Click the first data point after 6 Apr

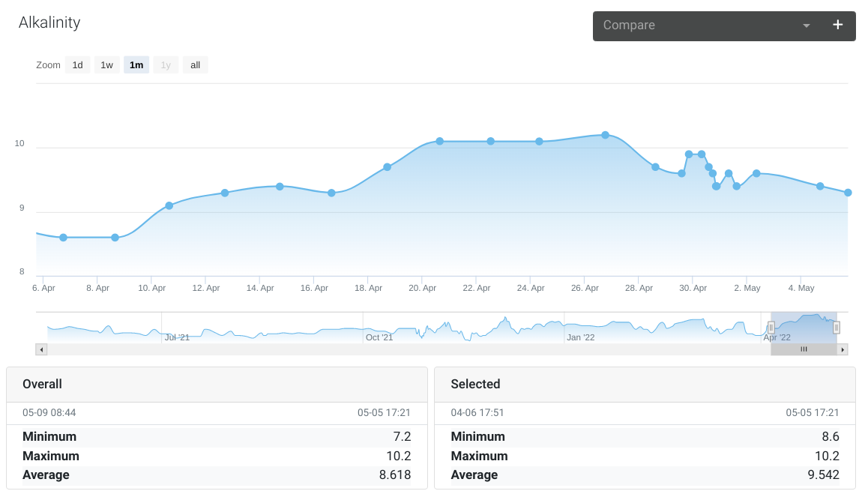pos(63,238)
